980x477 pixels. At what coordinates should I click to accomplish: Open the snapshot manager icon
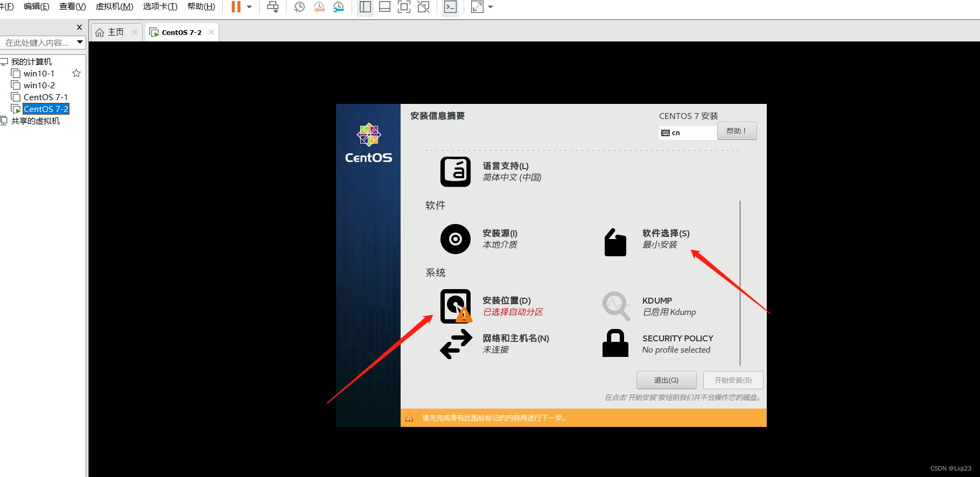coord(338,7)
